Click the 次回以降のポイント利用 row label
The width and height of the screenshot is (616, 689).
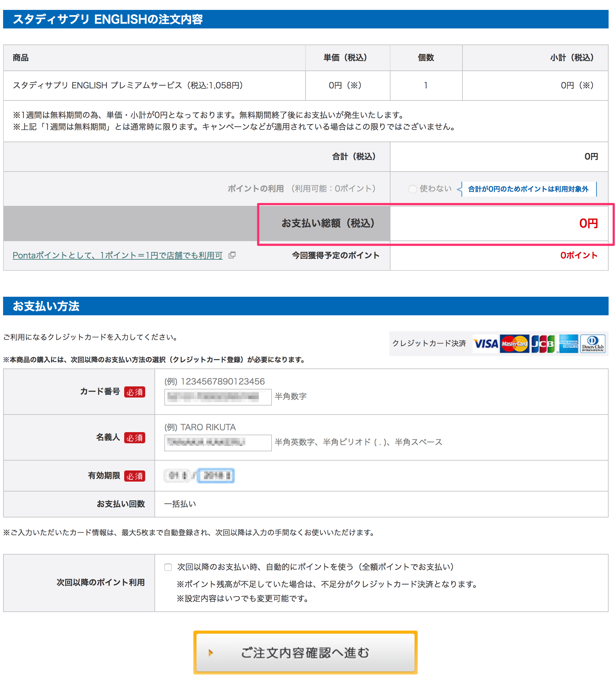(100, 582)
